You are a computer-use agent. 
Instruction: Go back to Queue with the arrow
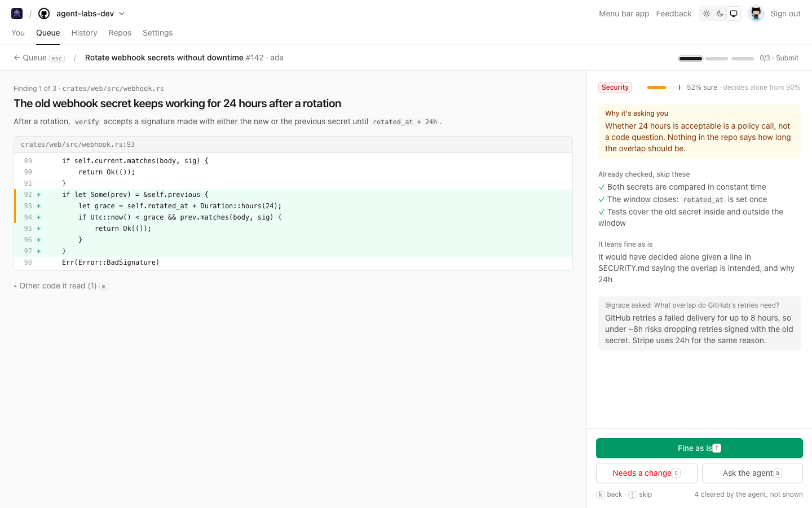(x=39, y=58)
